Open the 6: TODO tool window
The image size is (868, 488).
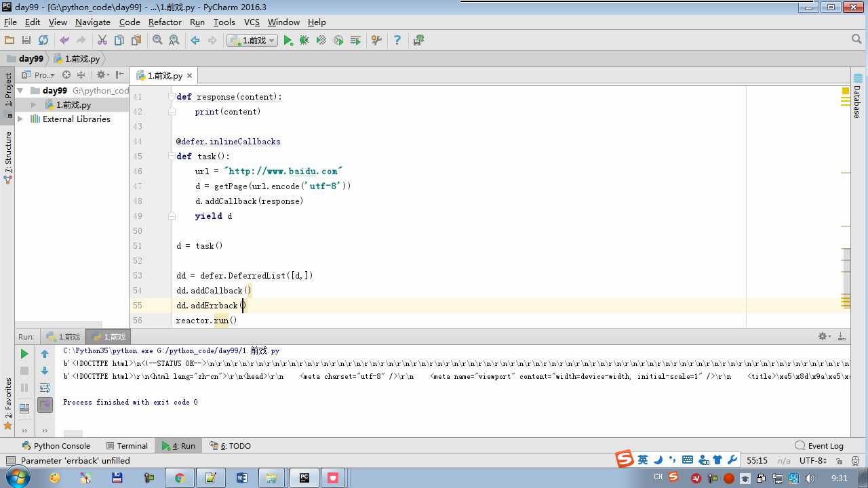coord(230,446)
